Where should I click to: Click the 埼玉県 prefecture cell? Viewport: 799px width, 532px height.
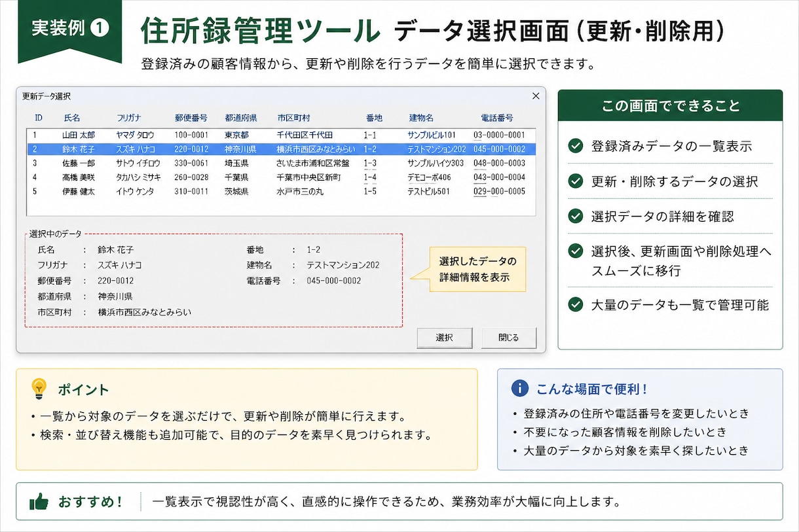(x=236, y=163)
